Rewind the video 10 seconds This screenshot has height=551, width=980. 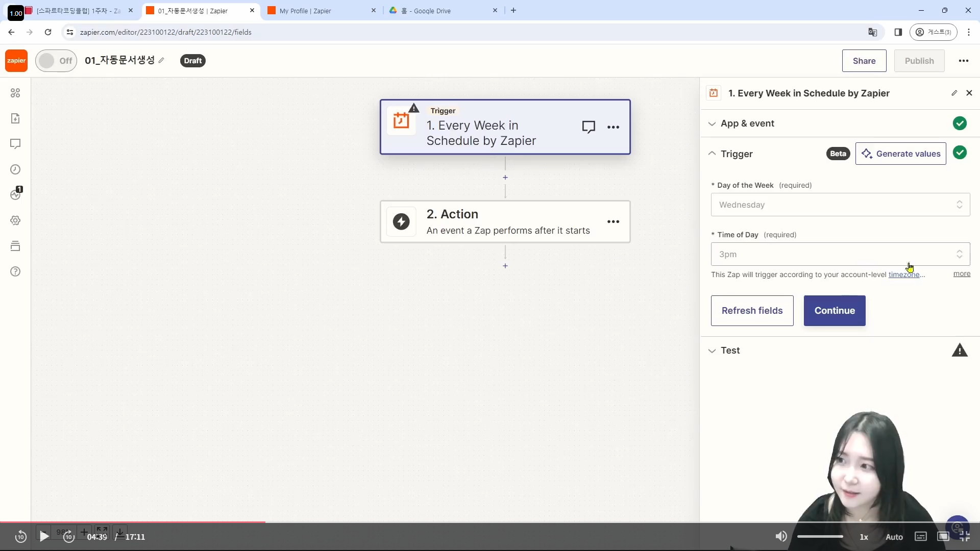click(x=20, y=537)
